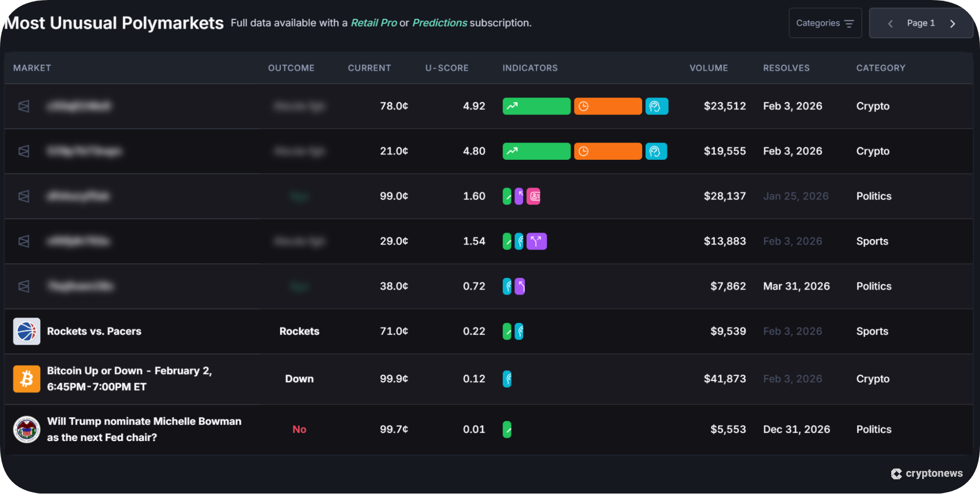Click the cyan head indicator in first row
980x494 pixels.
(x=656, y=106)
